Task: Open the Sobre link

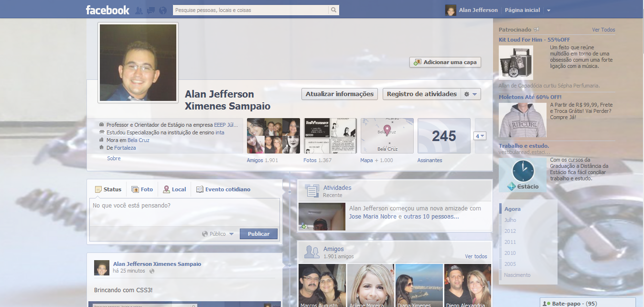Action: point(114,158)
